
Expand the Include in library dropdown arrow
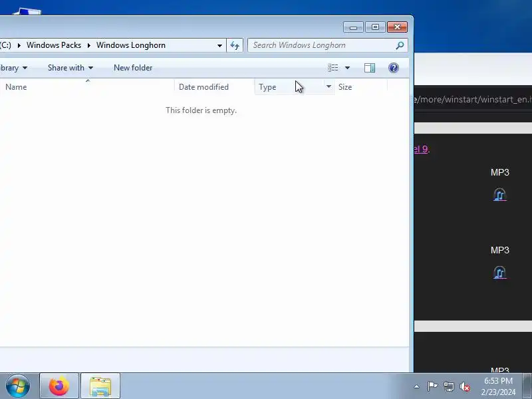click(x=25, y=68)
